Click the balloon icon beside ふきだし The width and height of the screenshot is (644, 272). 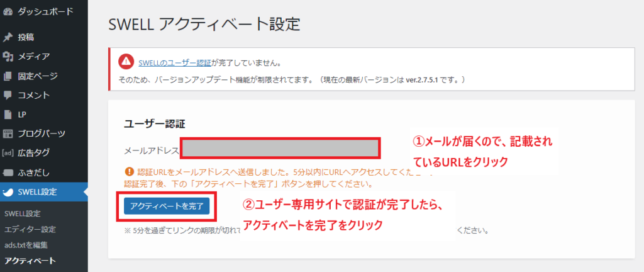click(x=8, y=172)
